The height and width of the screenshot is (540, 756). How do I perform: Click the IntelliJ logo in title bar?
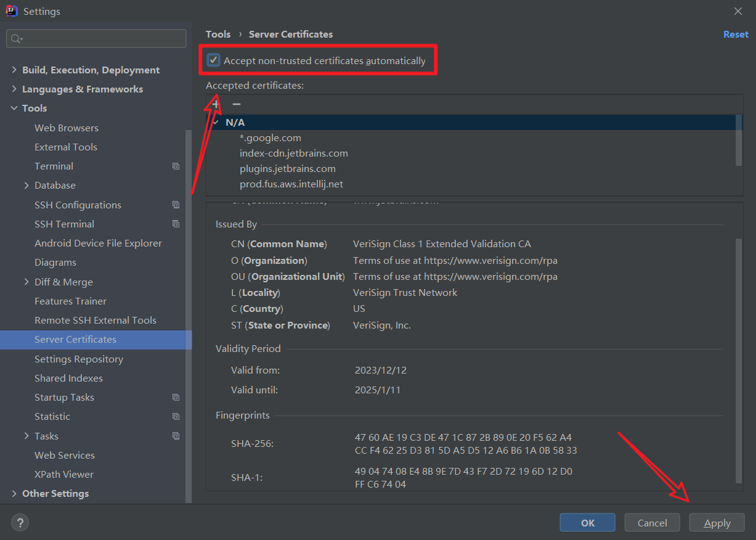[11, 11]
